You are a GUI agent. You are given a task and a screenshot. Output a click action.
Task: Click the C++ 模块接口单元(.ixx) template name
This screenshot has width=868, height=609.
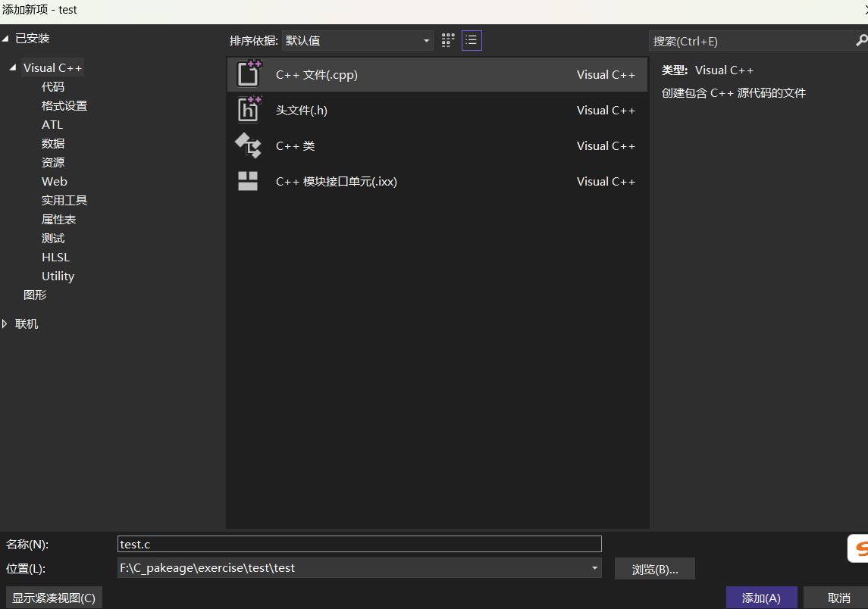click(336, 182)
